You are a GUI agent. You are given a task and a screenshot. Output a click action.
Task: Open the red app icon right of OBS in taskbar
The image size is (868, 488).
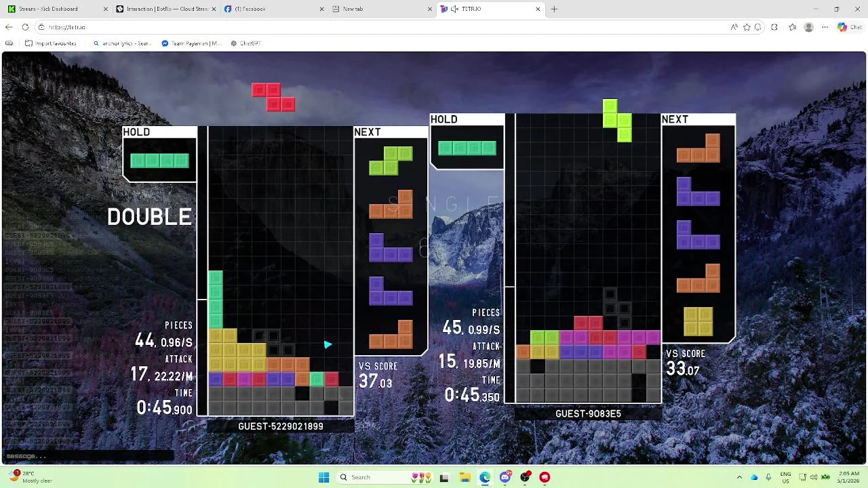point(545,477)
